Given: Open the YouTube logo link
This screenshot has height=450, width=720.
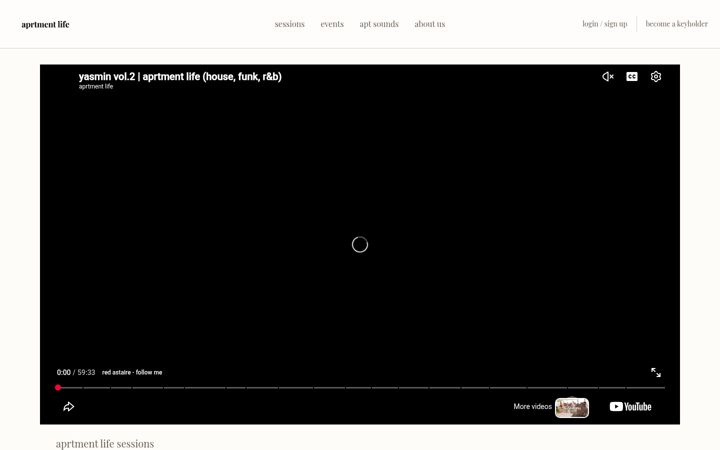Looking at the screenshot, I should point(630,407).
